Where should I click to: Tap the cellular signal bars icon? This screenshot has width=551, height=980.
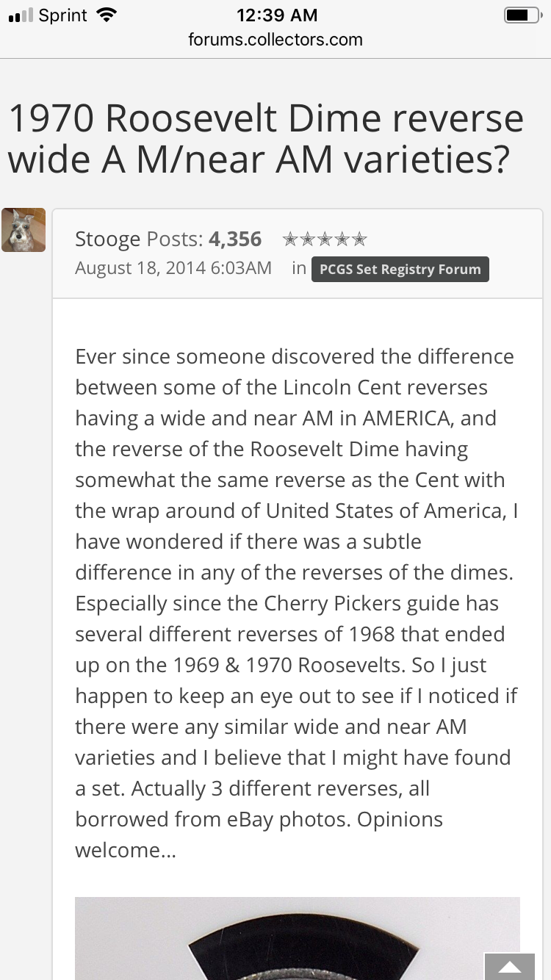[19, 16]
